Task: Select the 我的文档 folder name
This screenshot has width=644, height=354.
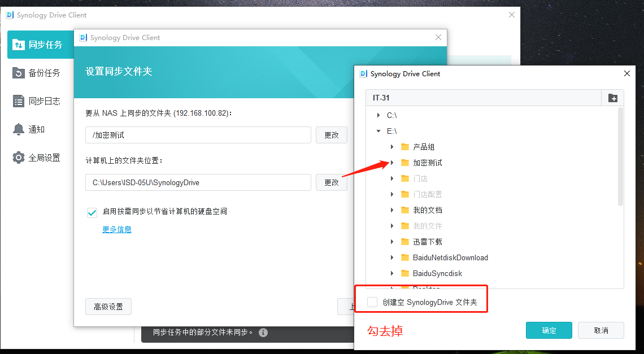Action: (x=428, y=210)
